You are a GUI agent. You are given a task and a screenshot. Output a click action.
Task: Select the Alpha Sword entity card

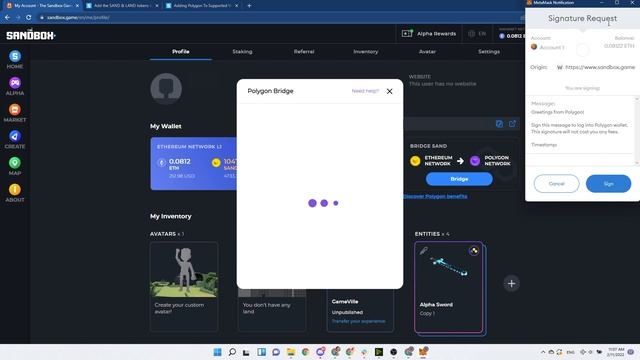point(449,287)
